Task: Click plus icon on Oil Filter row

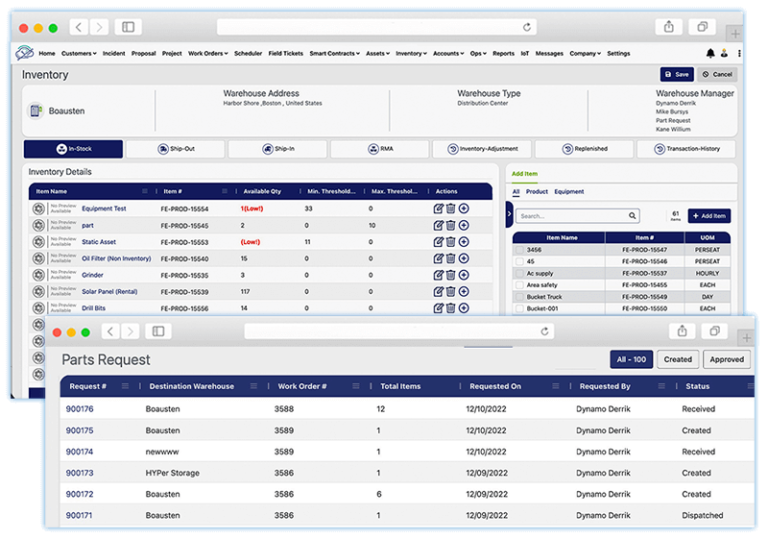Action: coord(464,259)
